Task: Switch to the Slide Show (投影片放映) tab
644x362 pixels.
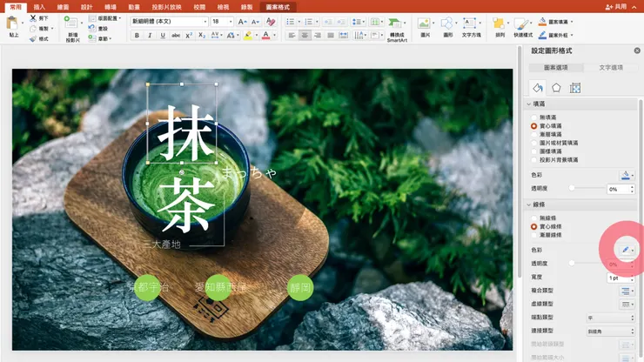Action: point(166,7)
